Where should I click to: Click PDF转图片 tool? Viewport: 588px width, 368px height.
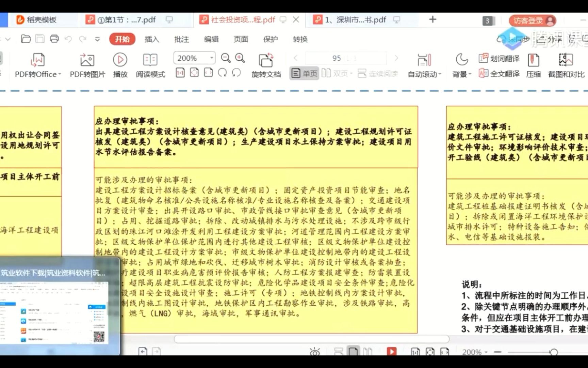(x=87, y=65)
